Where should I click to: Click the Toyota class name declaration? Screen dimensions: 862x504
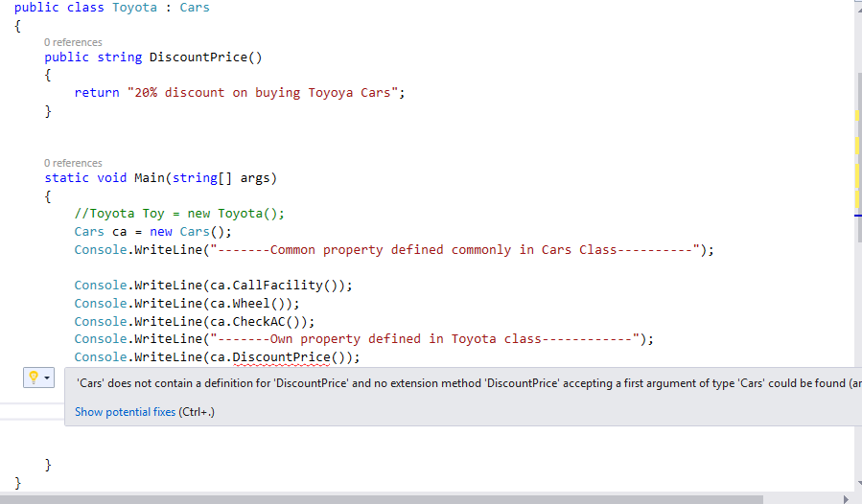click(x=134, y=8)
